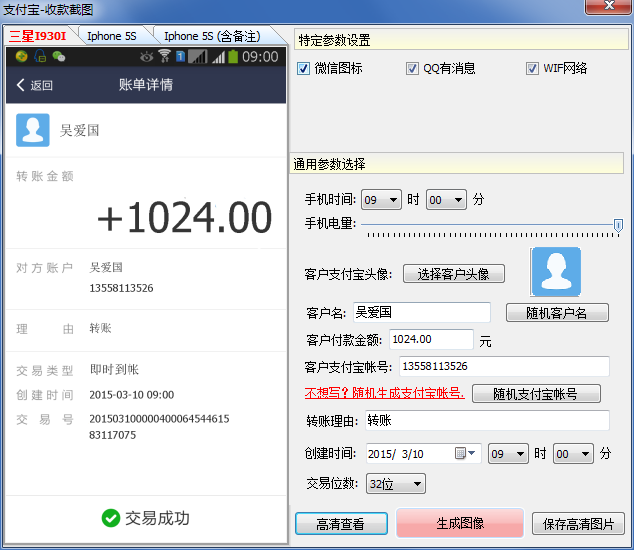The height and width of the screenshot is (550, 634).
Task: Click the customer avatar preview thumbnail
Action: click(556, 272)
